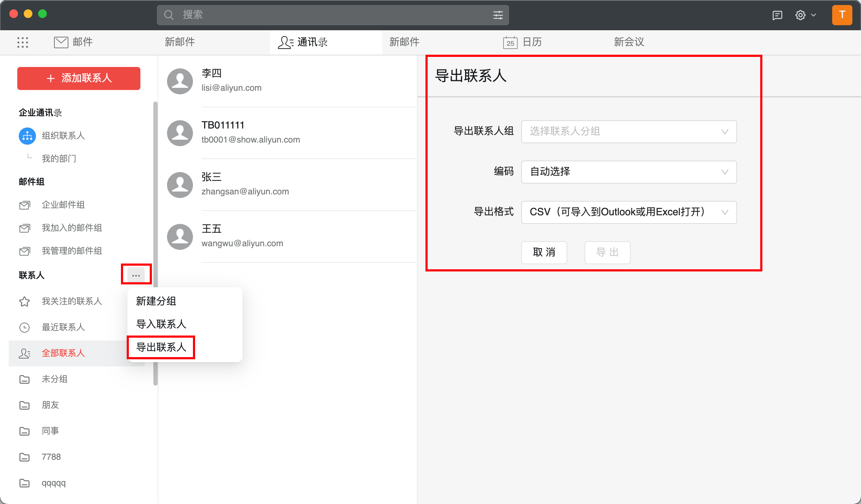Select the 我关注的联系人 star icon

tap(24, 301)
